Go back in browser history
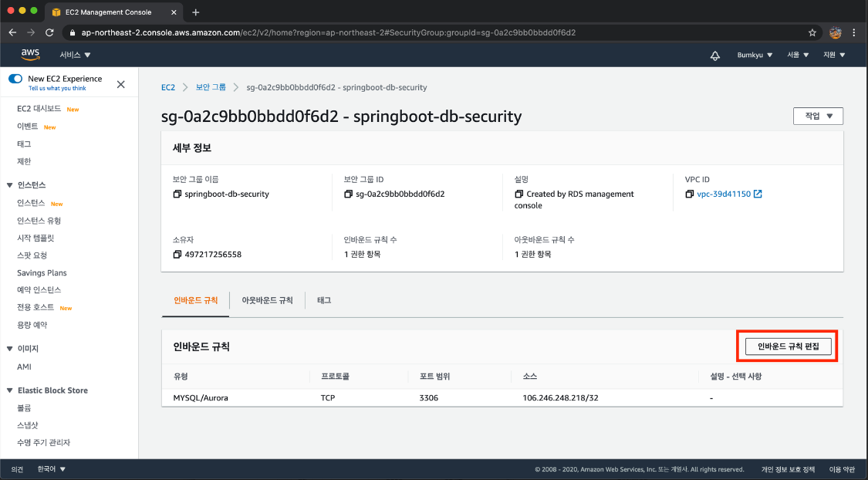Image resolution: width=868 pixels, height=480 pixels. pos(12,32)
